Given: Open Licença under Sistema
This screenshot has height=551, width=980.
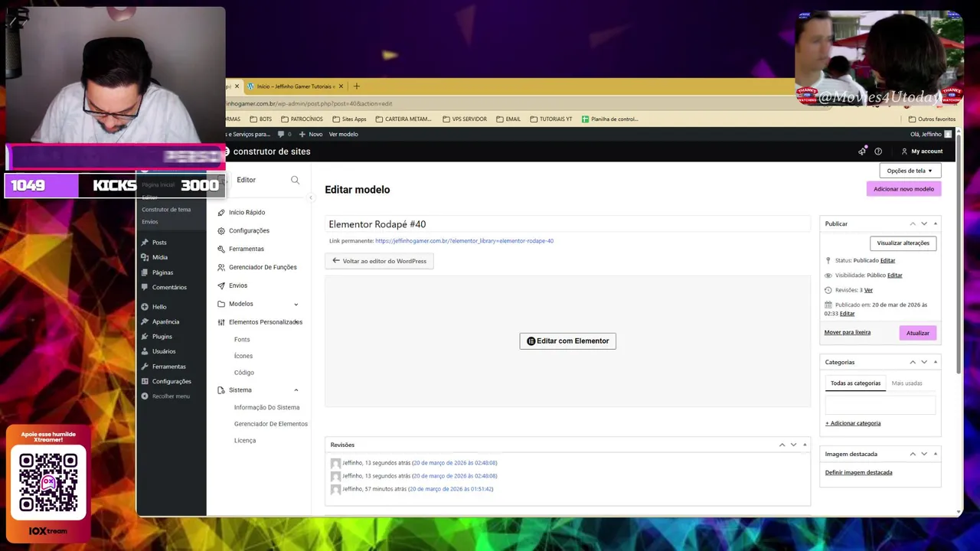Looking at the screenshot, I should pos(245,441).
